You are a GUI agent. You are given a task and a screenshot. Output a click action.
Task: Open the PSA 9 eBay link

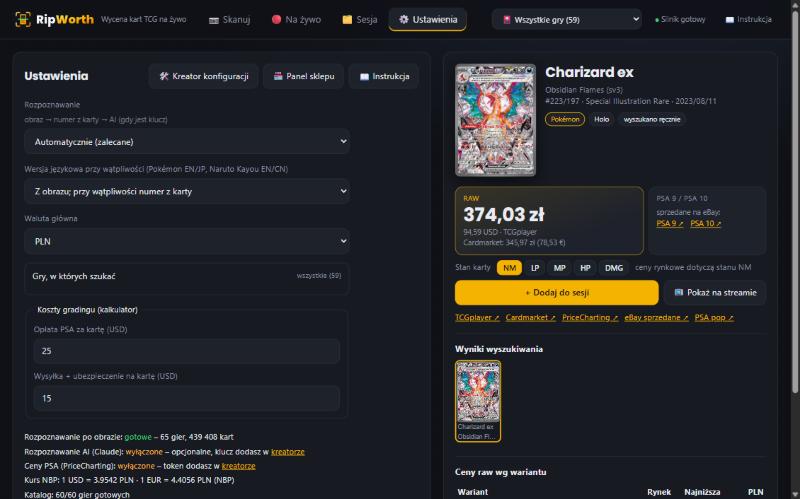pos(669,223)
